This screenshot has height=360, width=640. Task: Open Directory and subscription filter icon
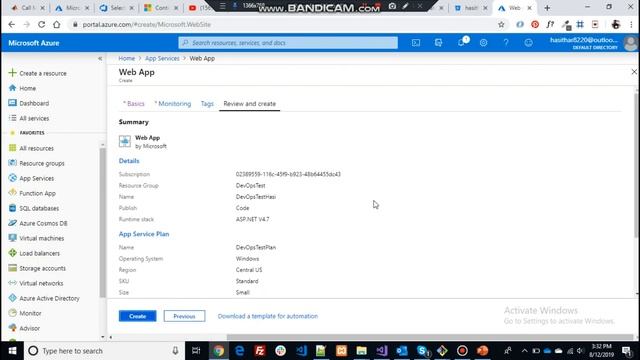tap(438, 42)
